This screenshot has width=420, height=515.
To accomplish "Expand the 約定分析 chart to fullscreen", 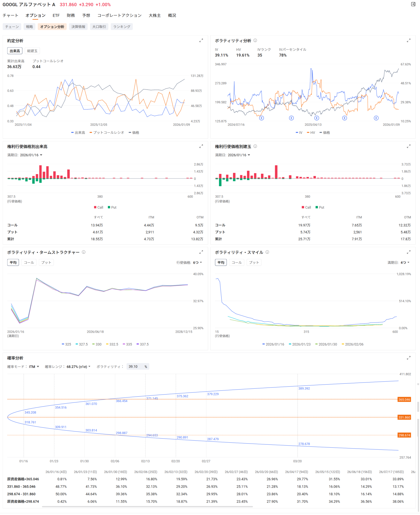I will [201, 40].
